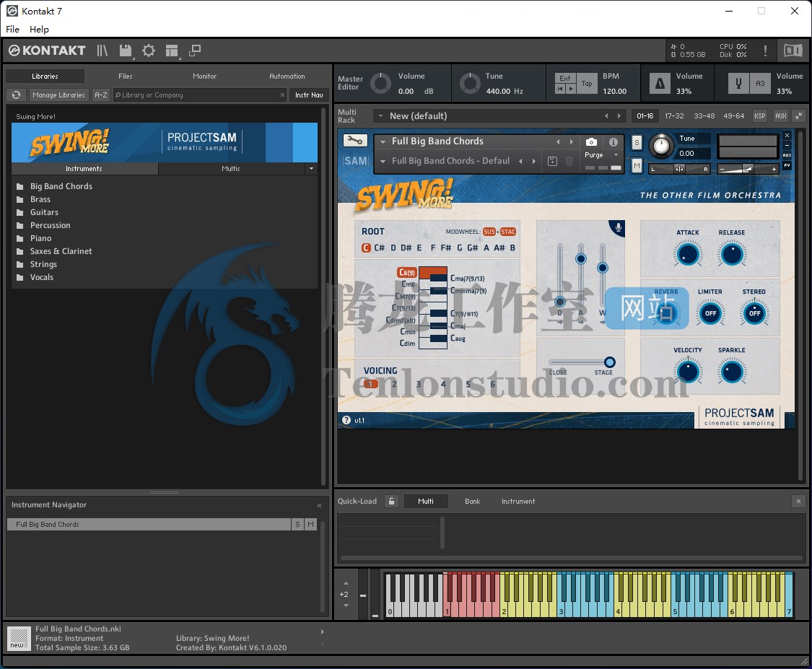This screenshot has width=812, height=669.
Task: Remove the instrument with its X icon
Action: pos(787,136)
